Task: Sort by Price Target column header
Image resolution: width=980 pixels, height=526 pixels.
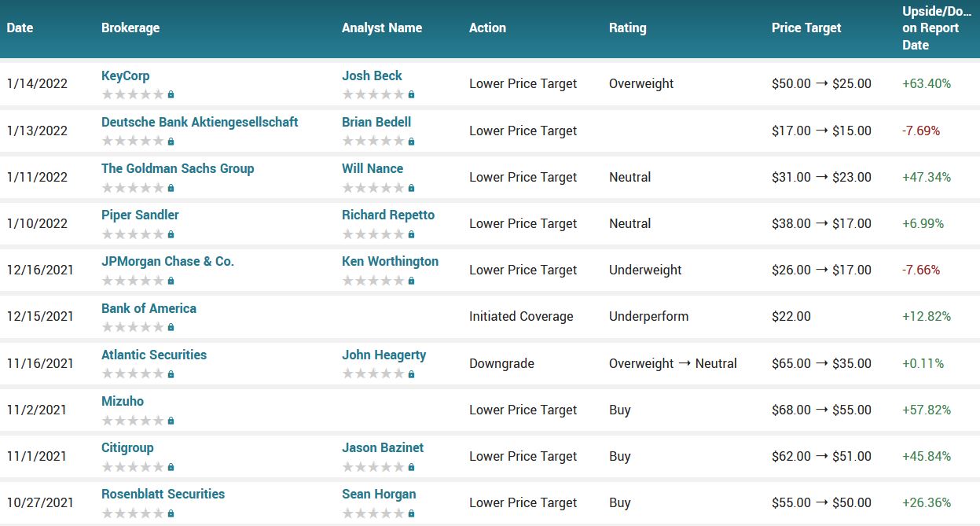Action: (x=806, y=28)
